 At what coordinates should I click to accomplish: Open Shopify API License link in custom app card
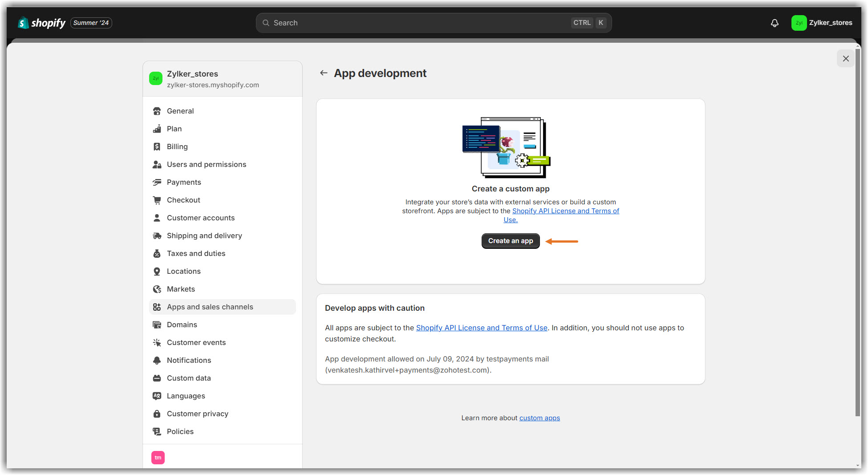565,211
